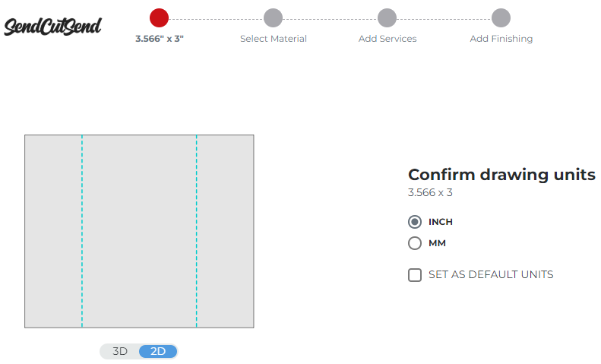The height and width of the screenshot is (364, 601).
Task: Click the Select Material step circle
Action: coord(273,17)
